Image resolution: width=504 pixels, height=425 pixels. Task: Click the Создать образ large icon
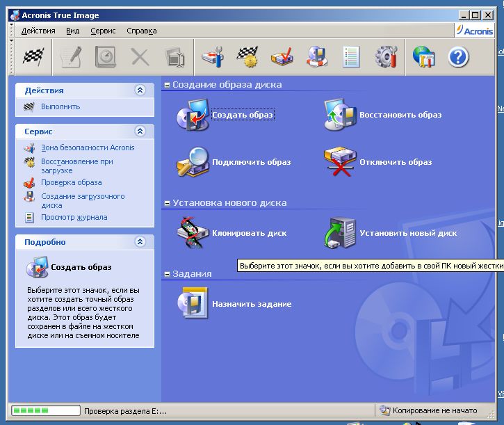[x=193, y=115]
